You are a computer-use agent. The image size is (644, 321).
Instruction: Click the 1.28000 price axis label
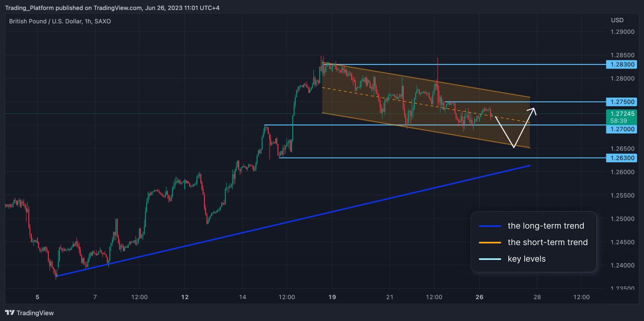click(623, 78)
